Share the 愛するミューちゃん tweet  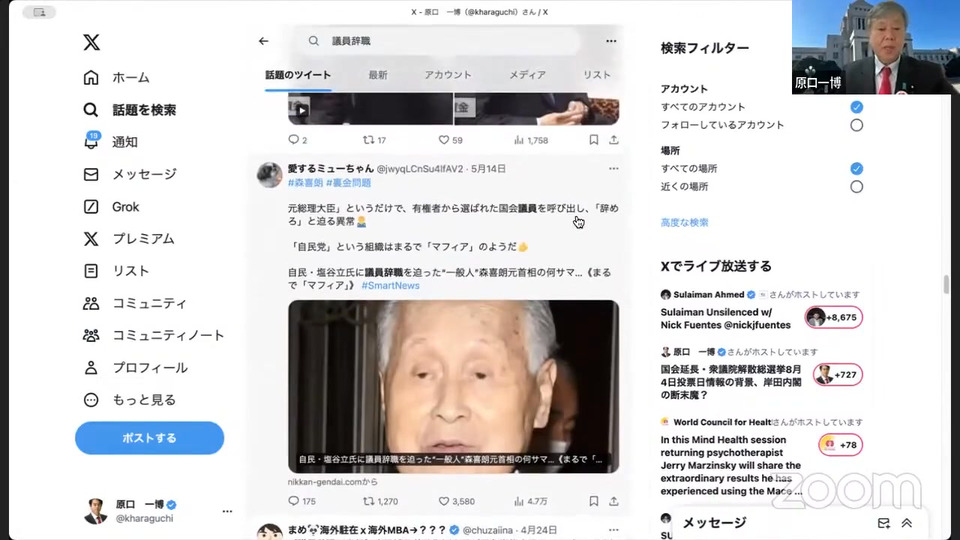[x=613, y=501]
